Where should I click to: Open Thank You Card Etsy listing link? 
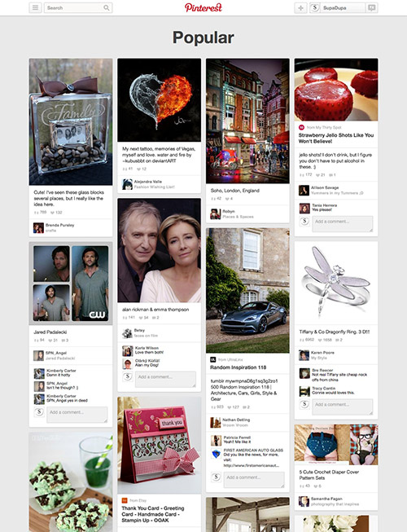(x=153, y=514)
